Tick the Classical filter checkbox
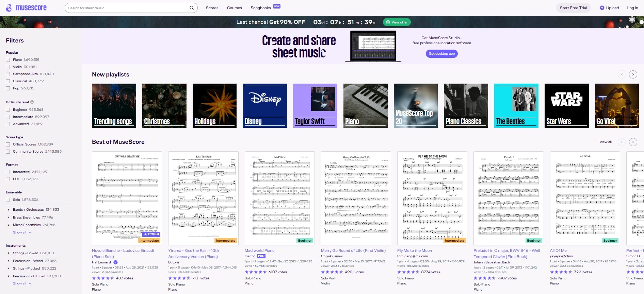Image resolution: width=644 pixels, height=294 pixels. pyautogui.click(x=8, y=81)
